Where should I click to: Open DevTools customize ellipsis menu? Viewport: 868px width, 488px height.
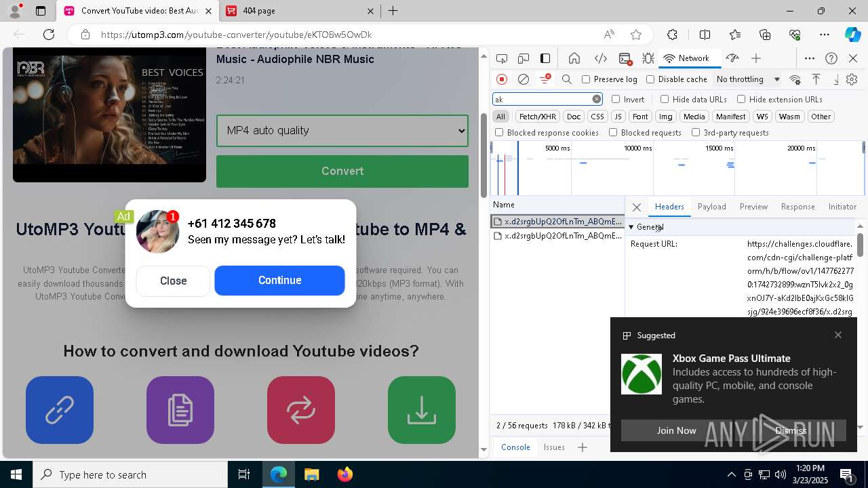[810, 58]
